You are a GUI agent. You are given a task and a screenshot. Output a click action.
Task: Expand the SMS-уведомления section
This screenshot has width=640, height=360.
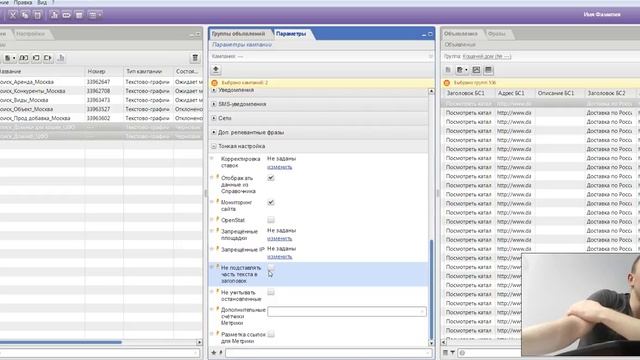click(x=214, y=104)
